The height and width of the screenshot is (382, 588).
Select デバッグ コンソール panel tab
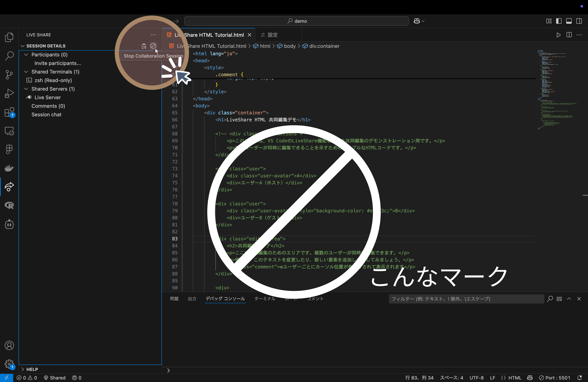tap(225, 299)
